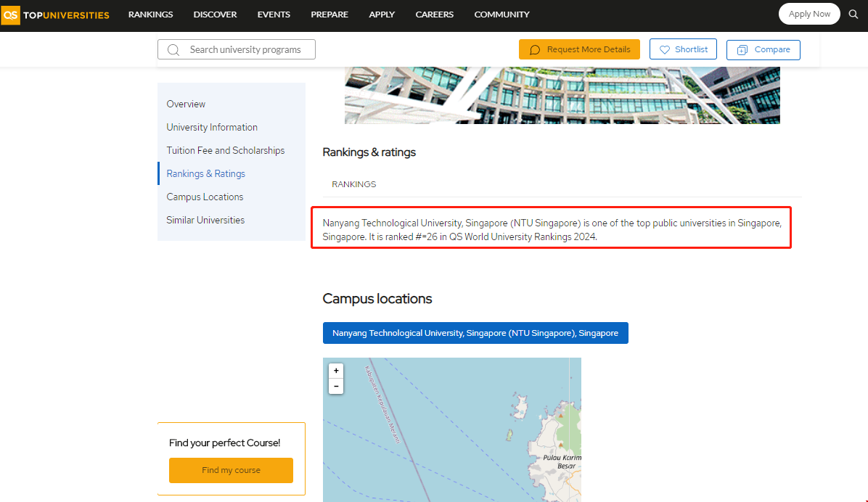Open the search magnifier icon in header
The width and height of the screenshot is (868, 502).
point(853,15)
